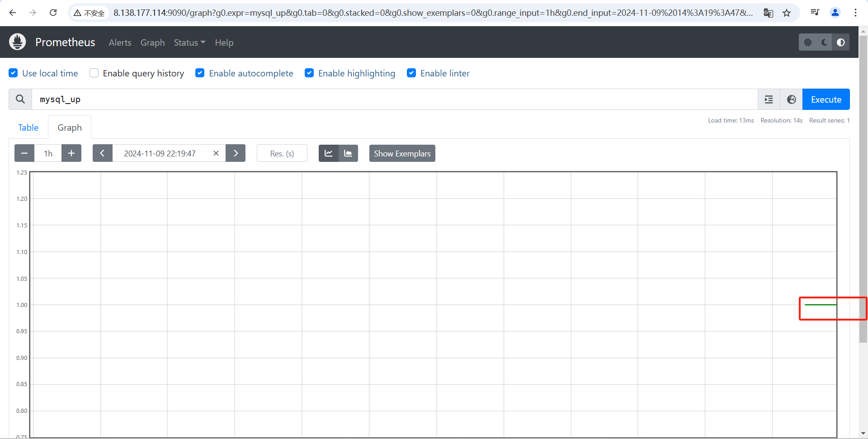This screenshot has height=439, width=868.
Task: Click the Prometheus flame logo
Action: pos(18,42)
